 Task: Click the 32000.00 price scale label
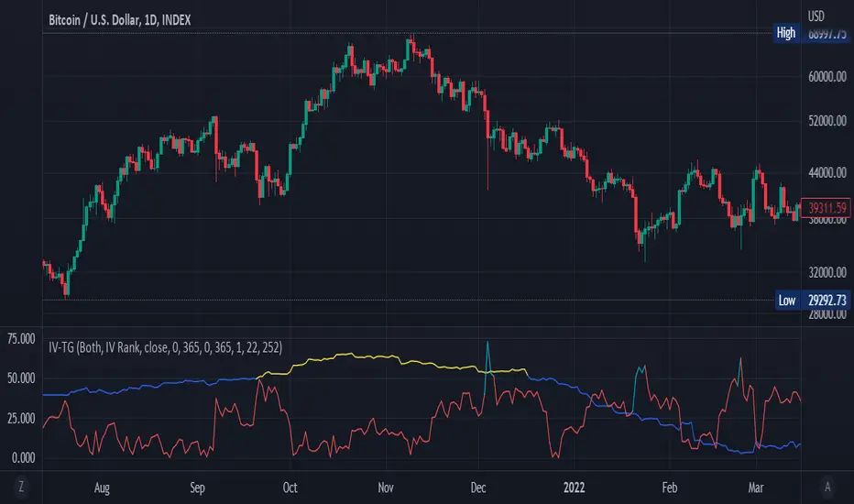point(828,272)
